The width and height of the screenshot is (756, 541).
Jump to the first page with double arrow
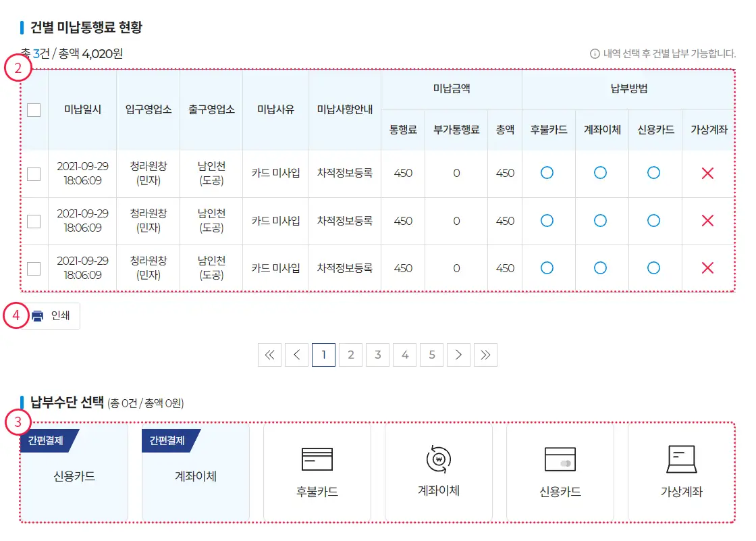click(269, 355)
